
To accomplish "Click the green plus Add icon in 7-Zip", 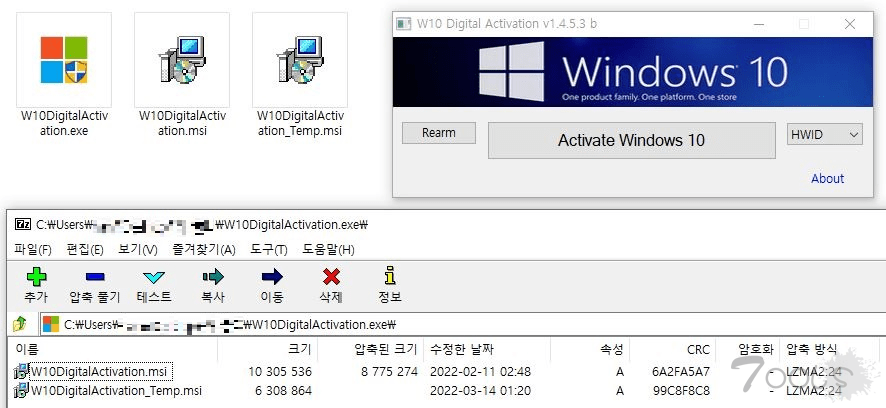I will [x=36, y=278].
